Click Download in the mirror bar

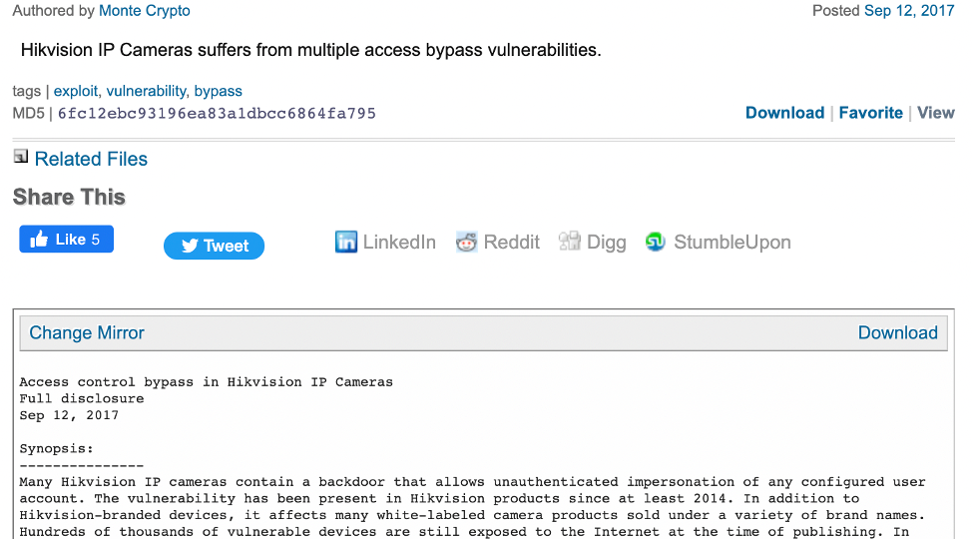click(x=898, y=333)
